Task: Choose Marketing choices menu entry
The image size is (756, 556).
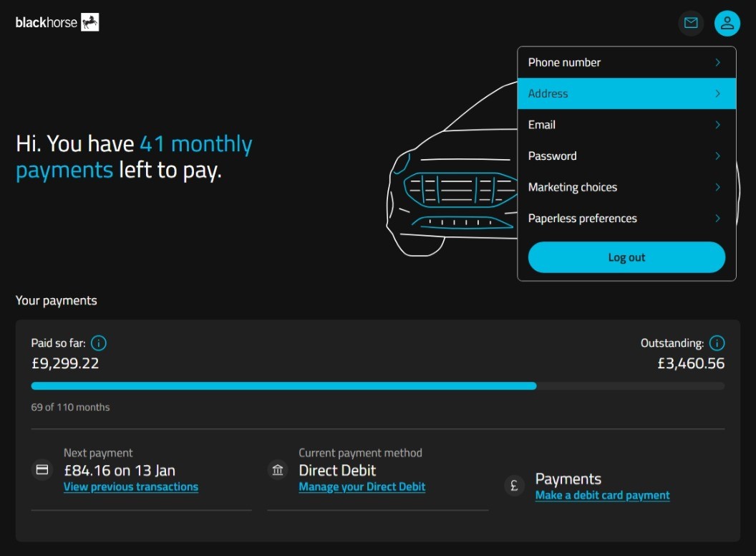Action: click(572, 187)
